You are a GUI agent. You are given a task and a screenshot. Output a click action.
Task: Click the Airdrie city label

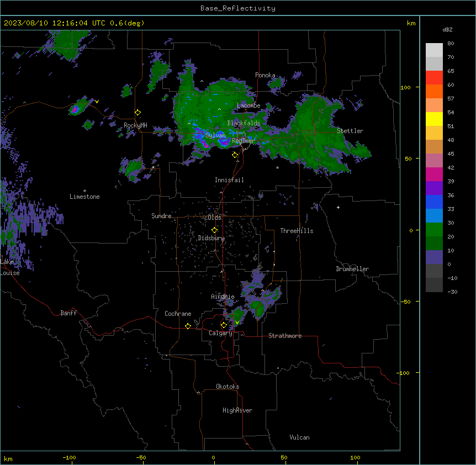(x=223, y=297)
